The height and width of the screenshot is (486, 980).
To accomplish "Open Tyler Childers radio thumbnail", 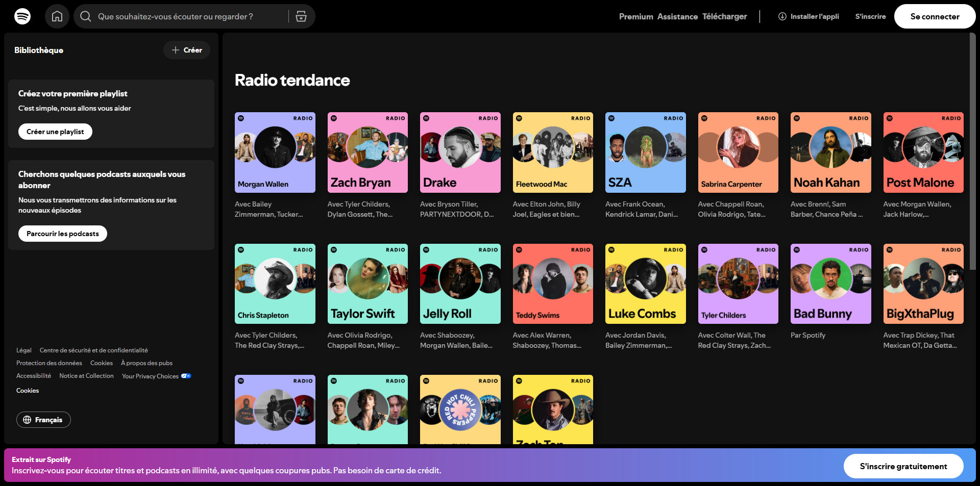I will point(738,284).
